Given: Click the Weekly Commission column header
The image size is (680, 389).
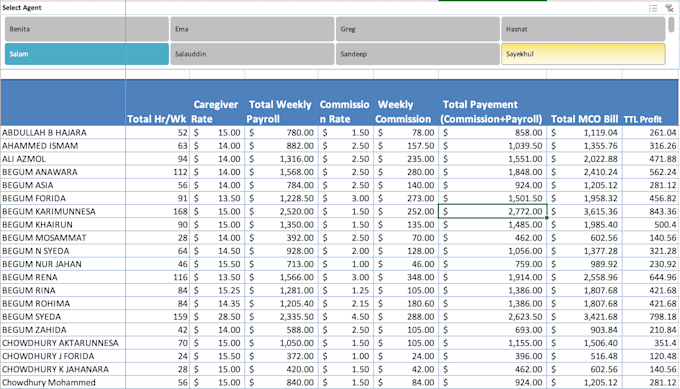Looking at the screenshot, I should coord(406,103).
